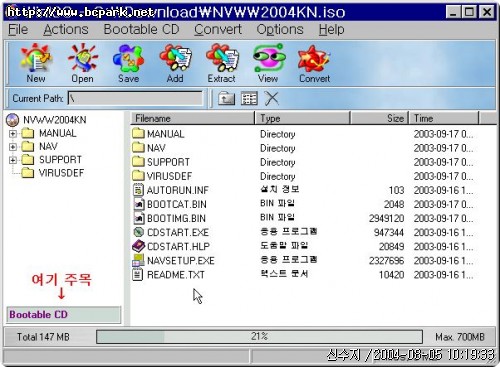The image size is (500, 367).
Task: Click the Max. 700MB media size label
Action: click(460, 337)
